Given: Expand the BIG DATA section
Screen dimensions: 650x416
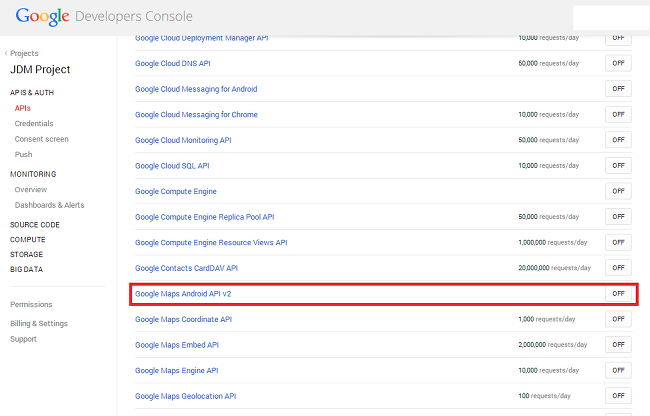Looking at the screenshot, I should click(x=27, y=269).
